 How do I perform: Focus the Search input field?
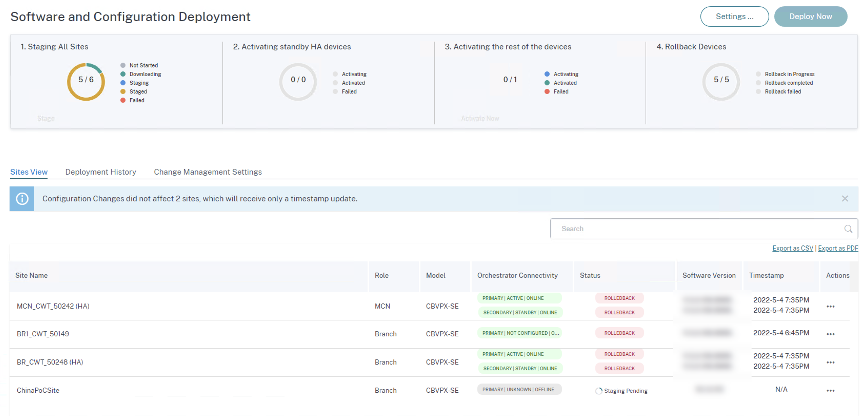coord(704,229)
